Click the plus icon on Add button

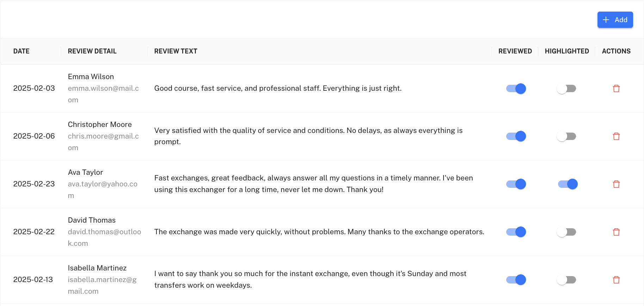(x=606, y=20)
